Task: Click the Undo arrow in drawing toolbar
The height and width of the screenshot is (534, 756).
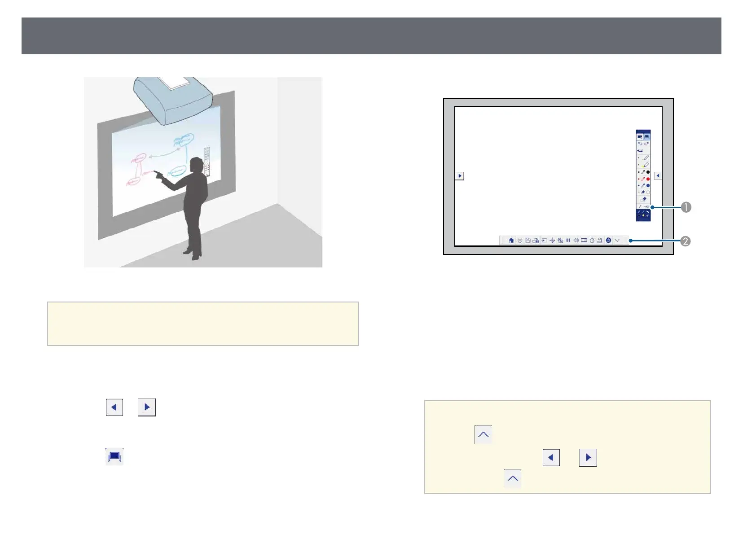Action: coord(640,144)
